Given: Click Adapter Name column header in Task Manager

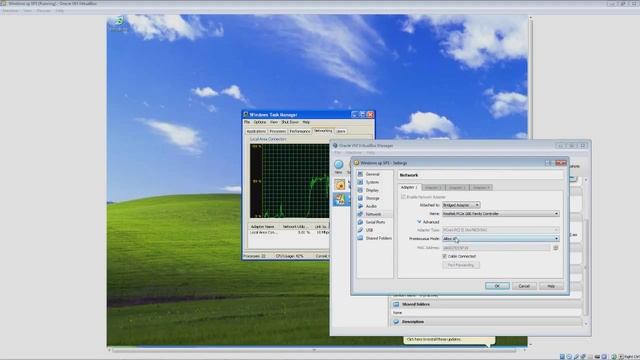Looking at the screenshot, I should click(262, 227).
